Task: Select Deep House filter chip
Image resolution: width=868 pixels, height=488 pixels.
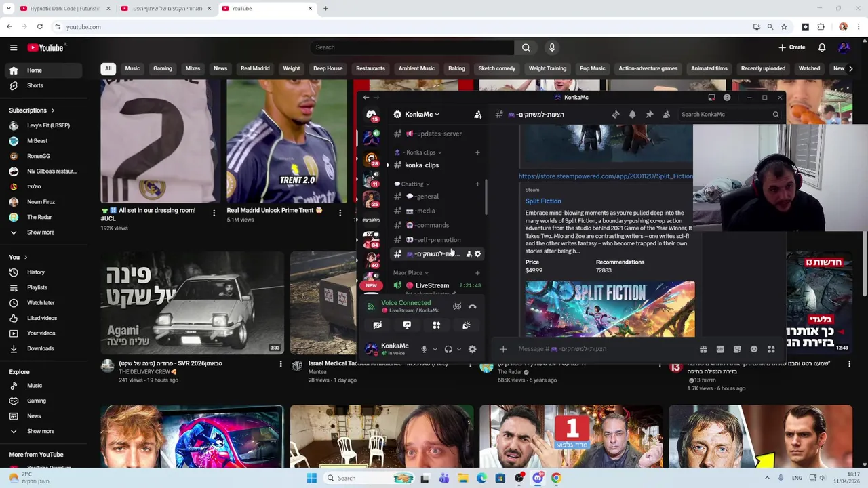Action: (x=328, y=68)
